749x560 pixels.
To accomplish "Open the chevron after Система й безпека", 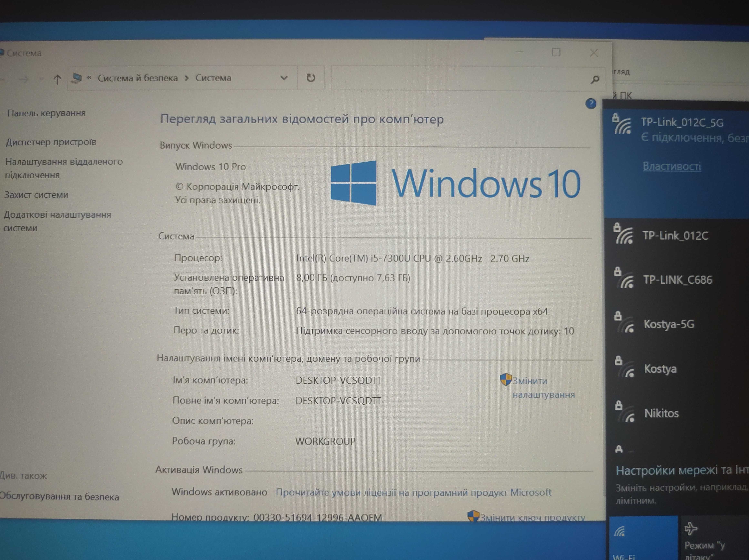I will pos(187,78).
